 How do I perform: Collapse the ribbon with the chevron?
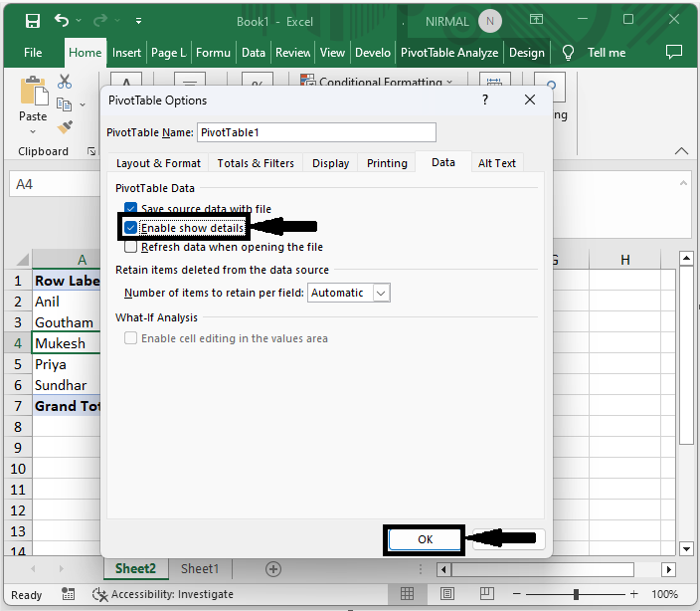tap(681, 151)
